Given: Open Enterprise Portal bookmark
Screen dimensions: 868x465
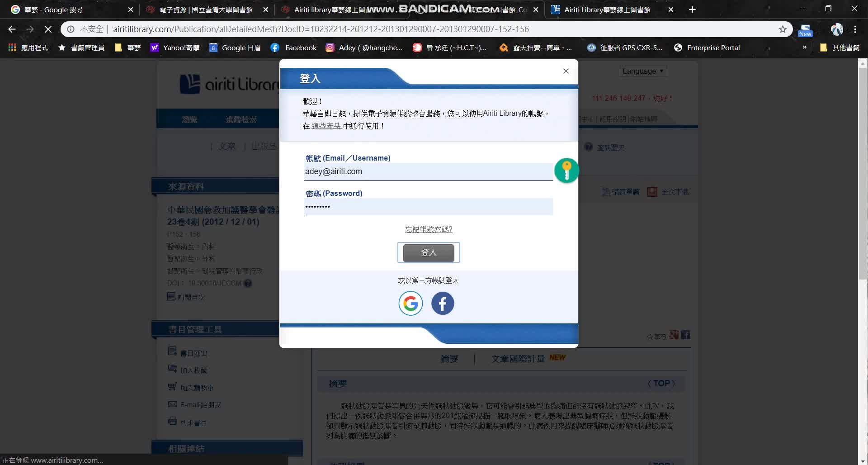Looking at the screenshot, I should click(707, 47).
